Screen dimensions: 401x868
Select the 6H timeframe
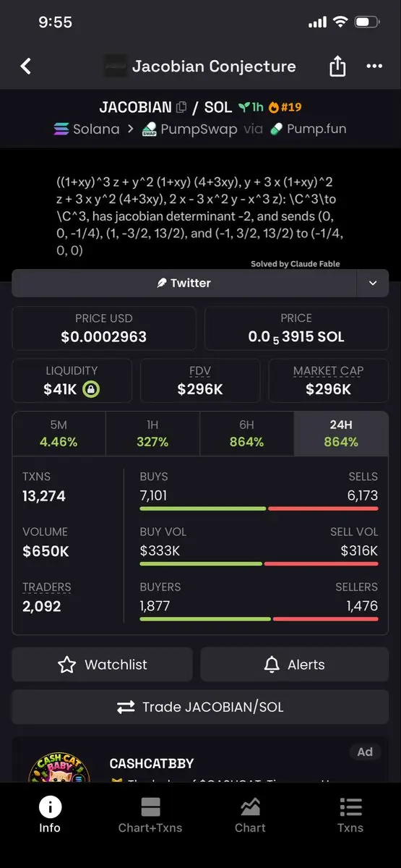246,433
